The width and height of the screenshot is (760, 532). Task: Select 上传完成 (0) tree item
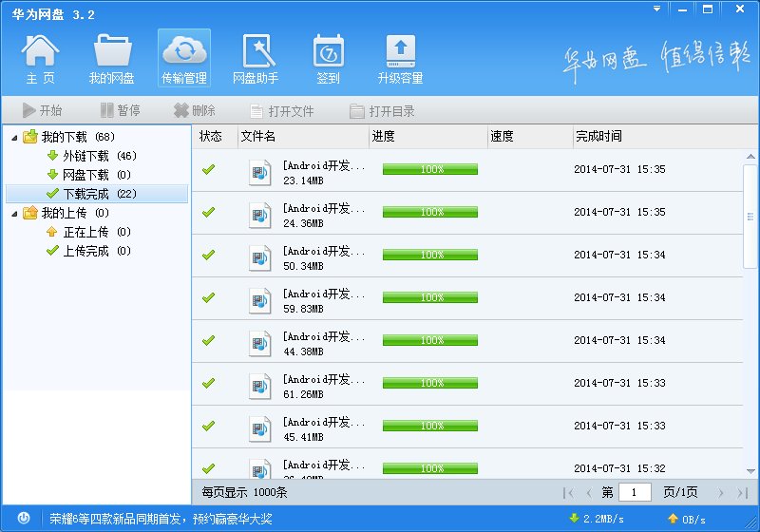coord(97,251)
